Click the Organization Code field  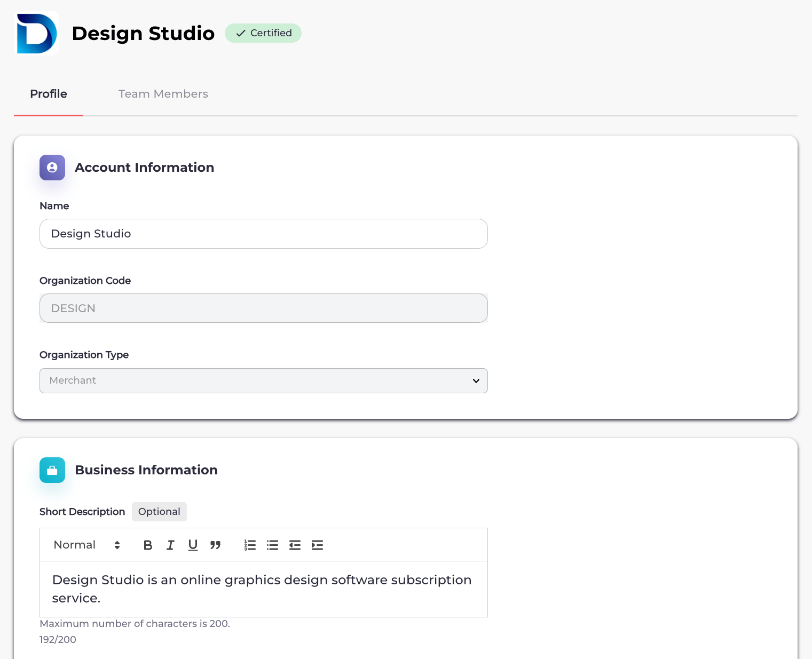click(x=264, y=308)
